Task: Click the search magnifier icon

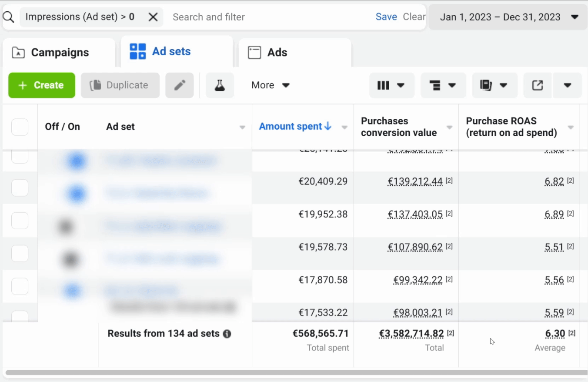Action: [9, 17]
